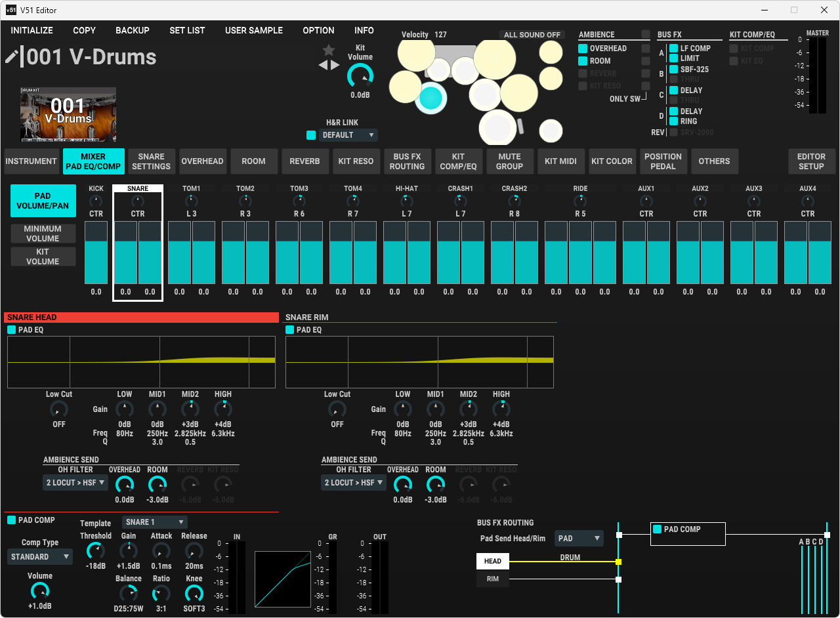Toggle the OVERHEAD ambience switch

[583, 49]
